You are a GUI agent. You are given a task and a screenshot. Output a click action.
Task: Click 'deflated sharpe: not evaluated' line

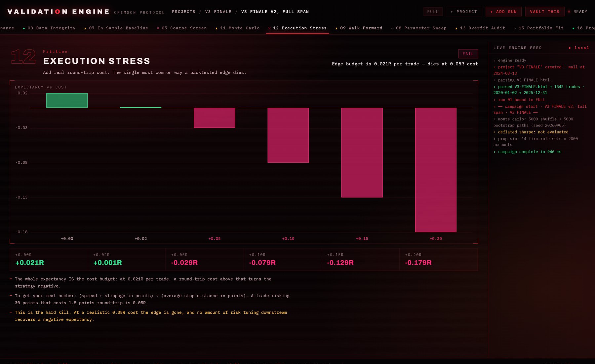click(531, 132)
